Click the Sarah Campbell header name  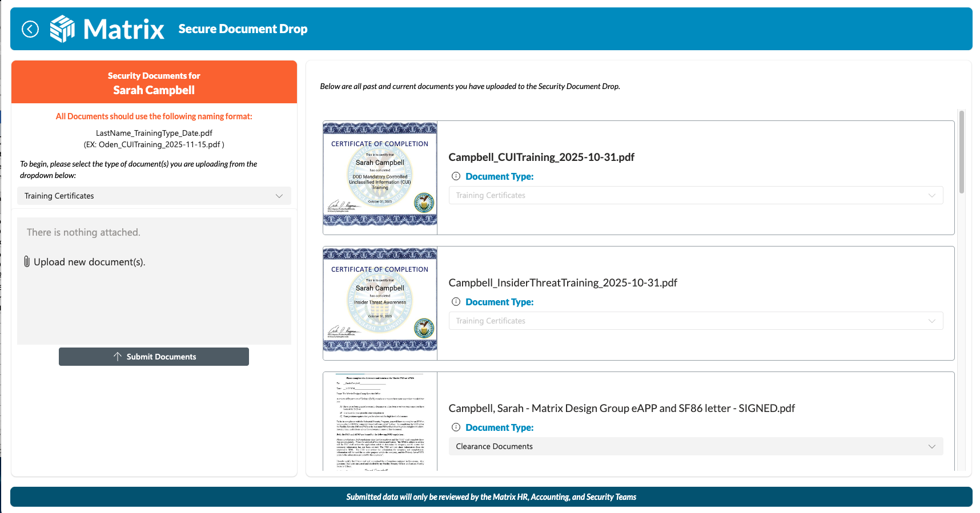pos(154,90)
